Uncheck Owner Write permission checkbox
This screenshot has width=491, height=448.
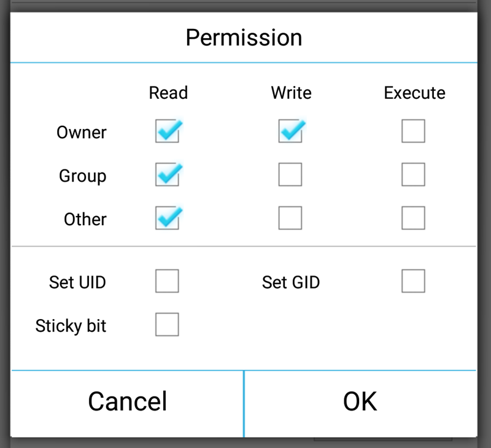click(x=290, y=131)
